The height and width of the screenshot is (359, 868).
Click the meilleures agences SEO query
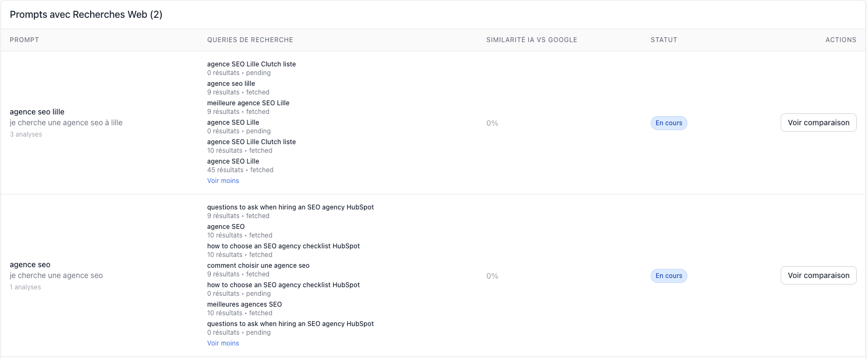[x=244, y=304]
